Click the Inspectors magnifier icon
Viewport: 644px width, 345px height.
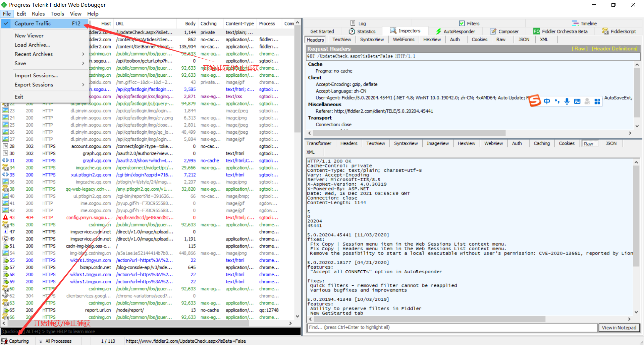point(393,30)
